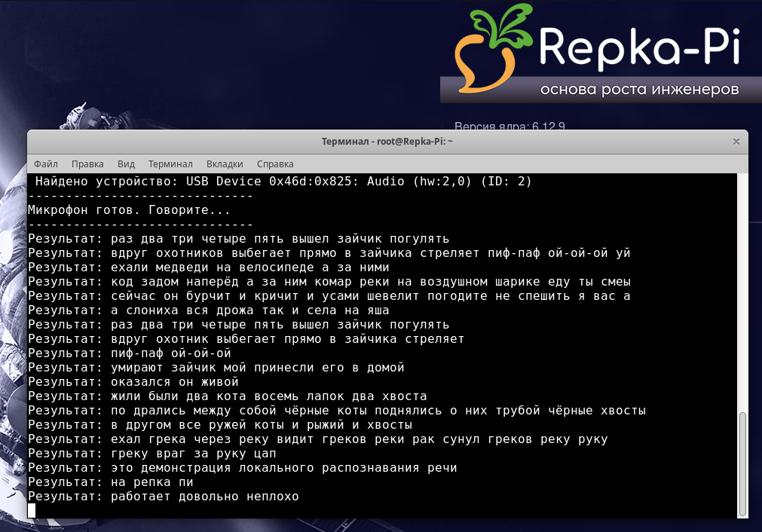The width and height of the screenshot is (762, 532).
Task: Open the Справка menu
Action: 275,164
